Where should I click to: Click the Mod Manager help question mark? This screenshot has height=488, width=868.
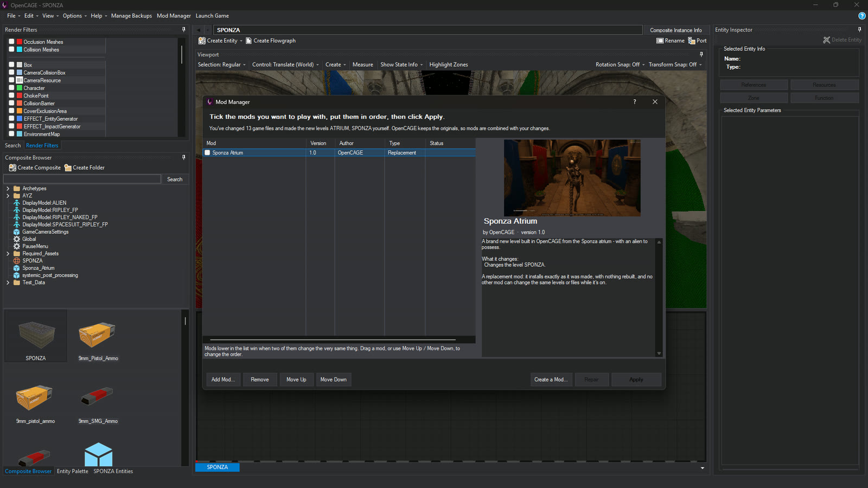click(635, 102)
